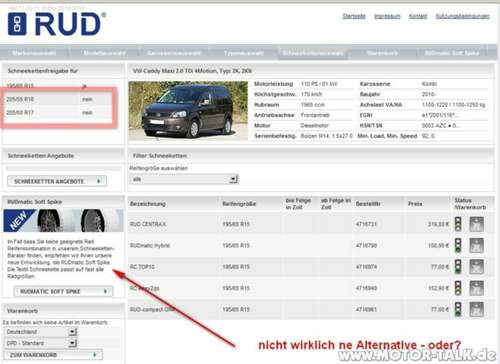Click the Schneeketten Angebote button
500x364 pixels.
(x=57, y=181)
